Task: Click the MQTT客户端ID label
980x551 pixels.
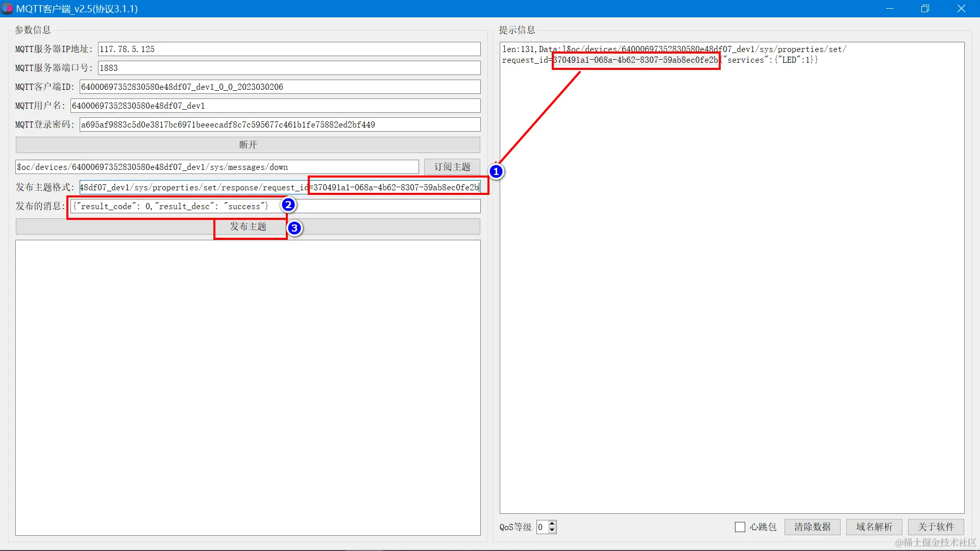Action: click(x=45, y=87)
